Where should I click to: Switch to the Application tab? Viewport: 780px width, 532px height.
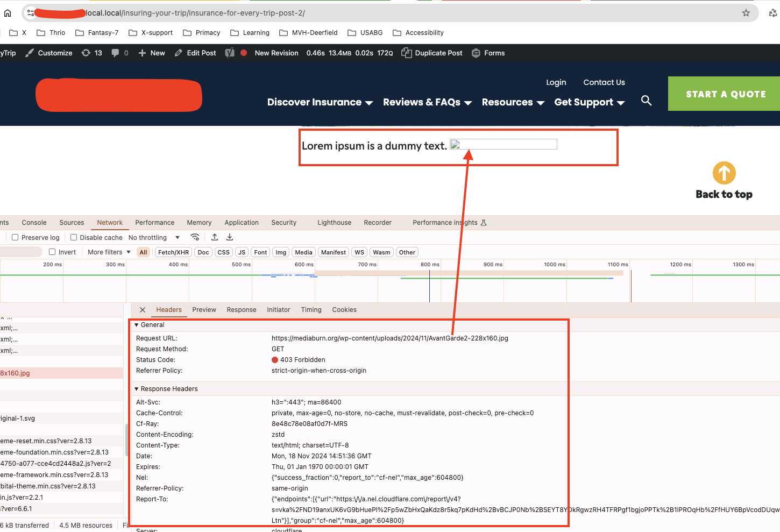242,223
